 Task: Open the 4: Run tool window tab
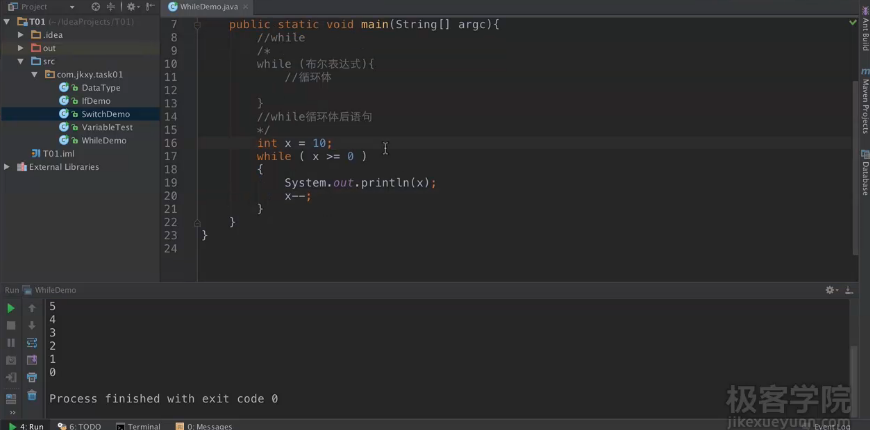[x=26, y=426]
